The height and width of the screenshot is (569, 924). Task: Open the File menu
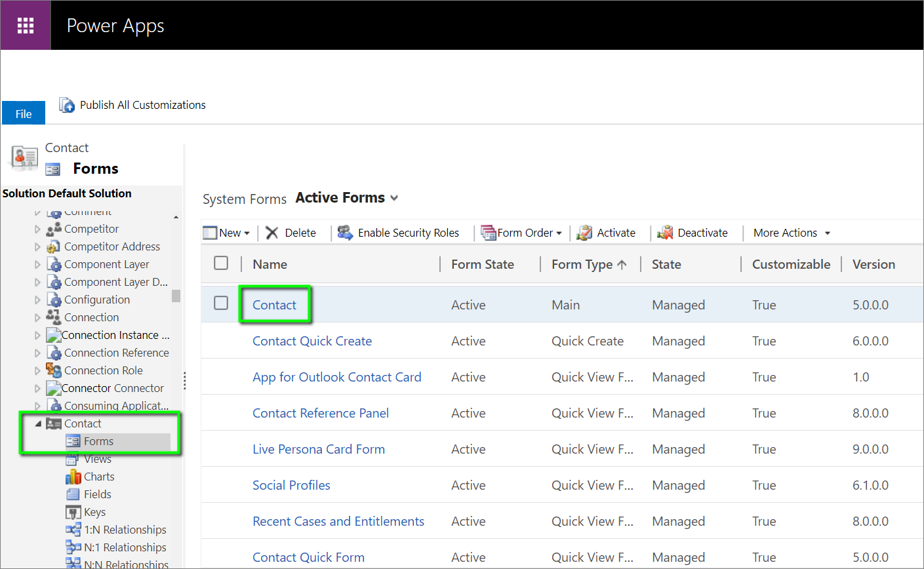24,113
